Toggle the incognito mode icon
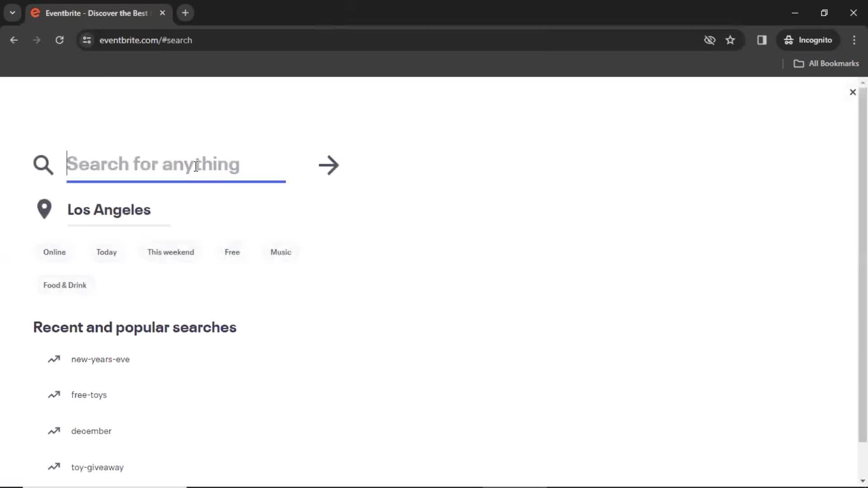This screenshot has width=868, height=488. point(789,40)
